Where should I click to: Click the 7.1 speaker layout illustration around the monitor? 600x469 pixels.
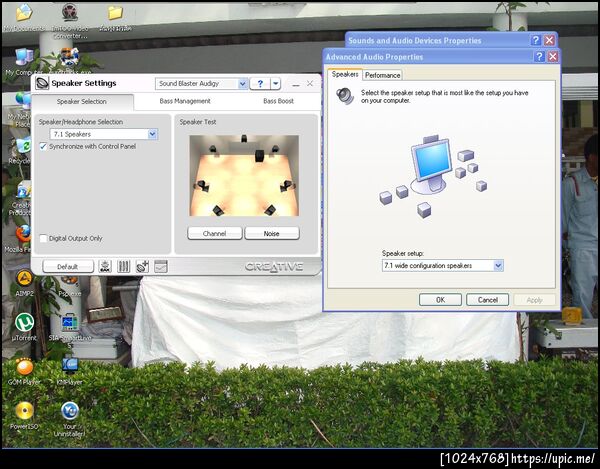[x=433, y=176]
